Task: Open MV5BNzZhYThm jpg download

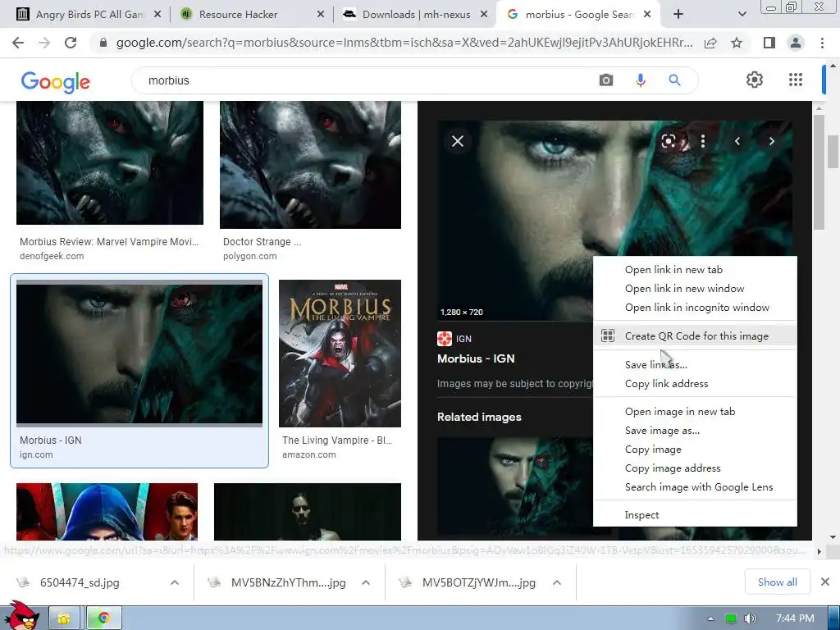Action: 288,582
